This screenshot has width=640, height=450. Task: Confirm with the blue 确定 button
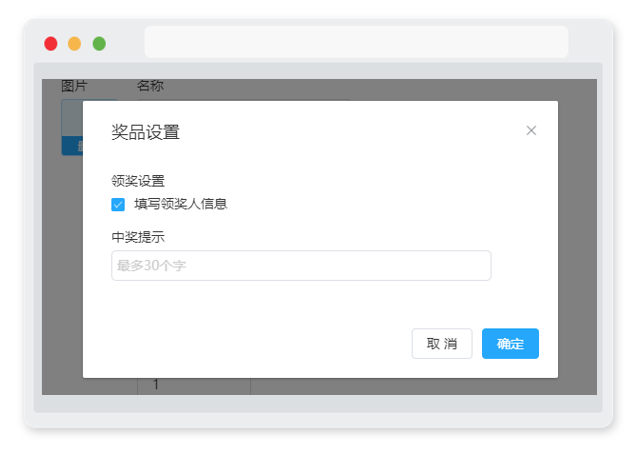point(510,343)
